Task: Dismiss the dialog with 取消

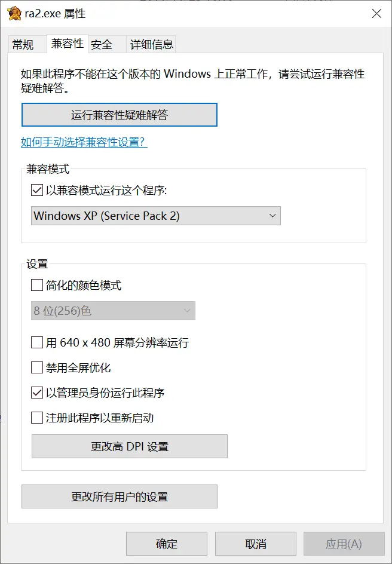Action: pyautogui.click(x=255, y=544)
